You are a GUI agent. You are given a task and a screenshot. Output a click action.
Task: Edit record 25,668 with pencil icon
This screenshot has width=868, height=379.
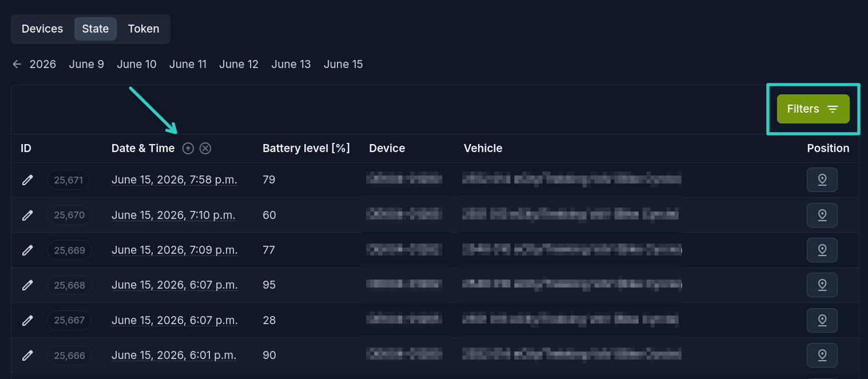click(x=27, y=285)
